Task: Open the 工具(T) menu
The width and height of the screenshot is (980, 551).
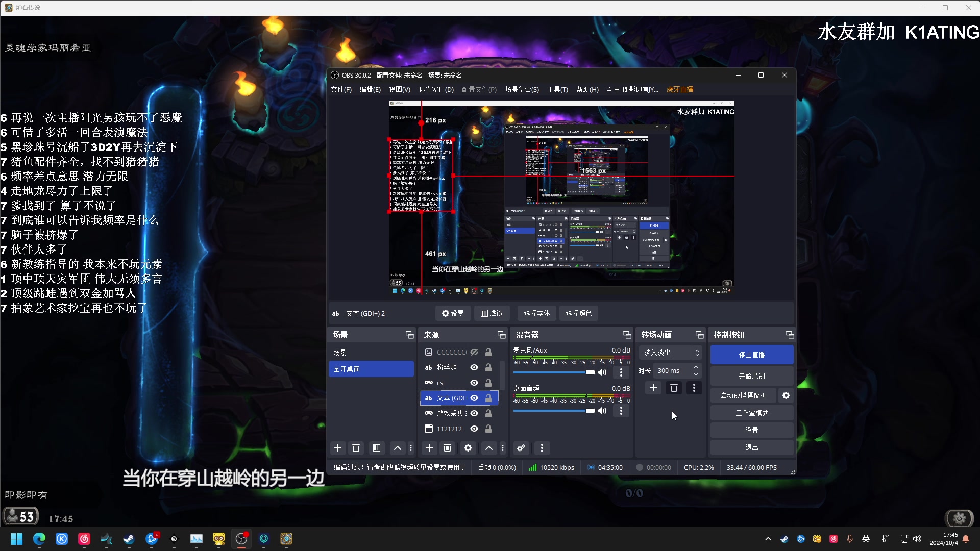Action: click(558, 89)
